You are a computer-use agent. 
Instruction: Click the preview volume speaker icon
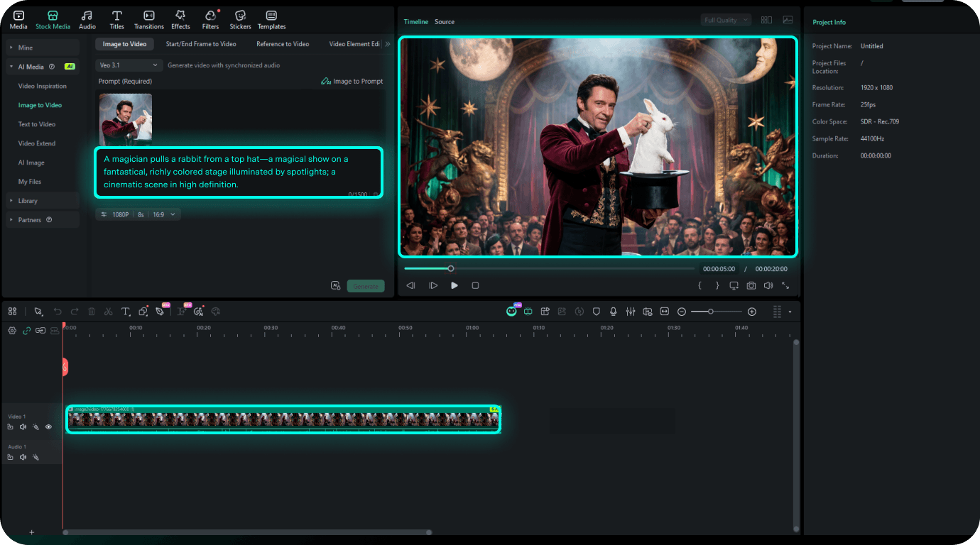[768, 286]
